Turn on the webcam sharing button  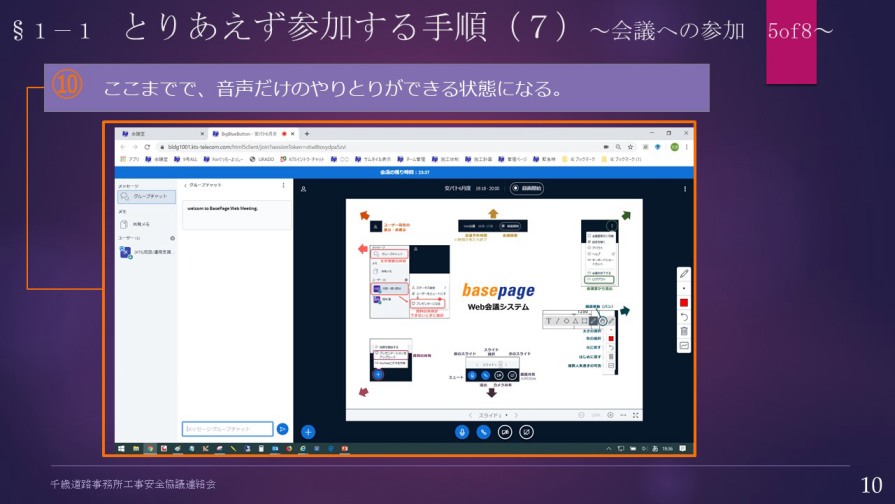505,432
